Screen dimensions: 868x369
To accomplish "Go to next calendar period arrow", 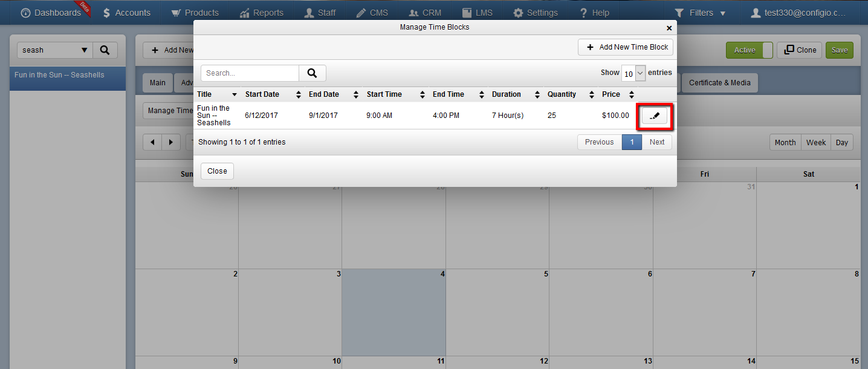I will click(171, 142).
